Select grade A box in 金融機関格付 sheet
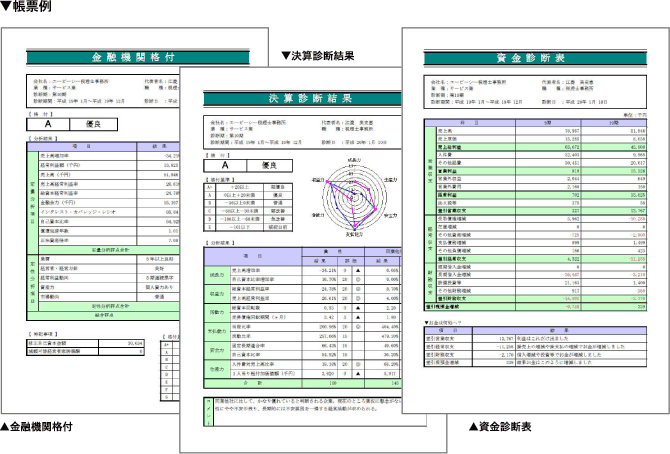The image size is (670, 454). click(48, 124)
